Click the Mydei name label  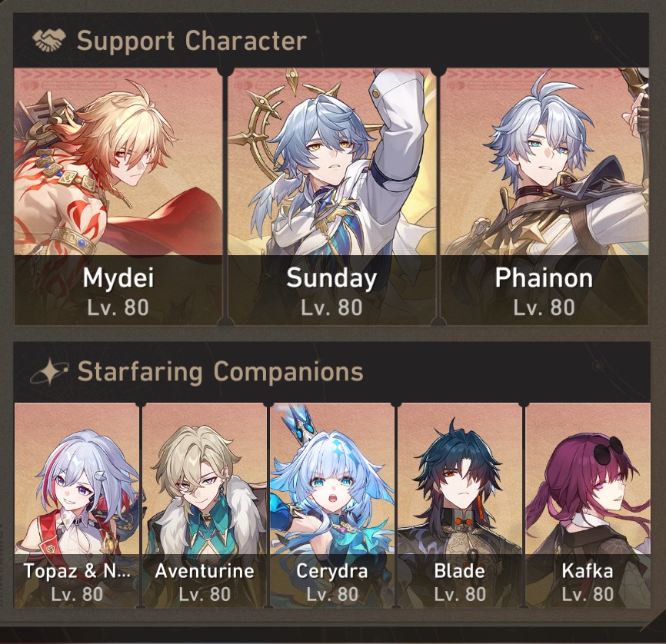point(118,278)
